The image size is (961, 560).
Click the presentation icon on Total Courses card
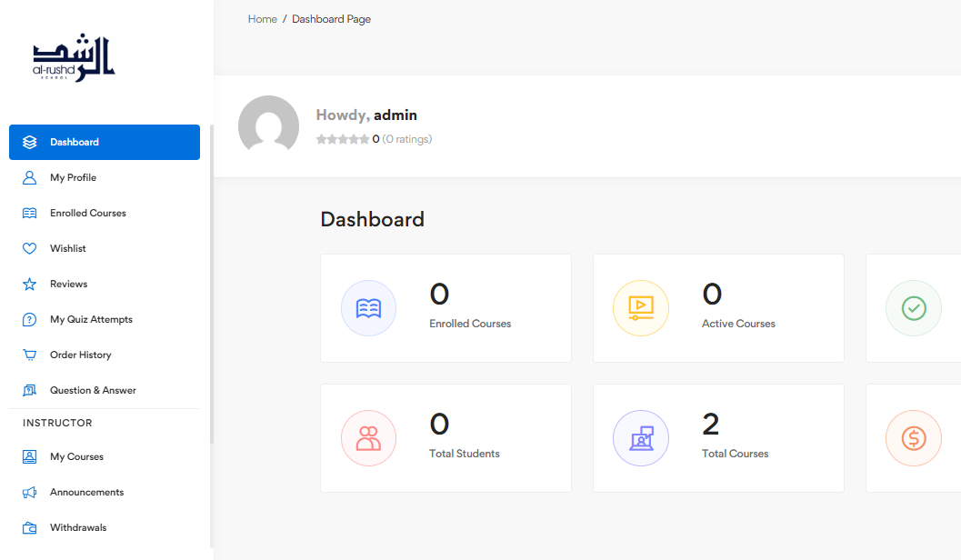click(x=640, y=438)
